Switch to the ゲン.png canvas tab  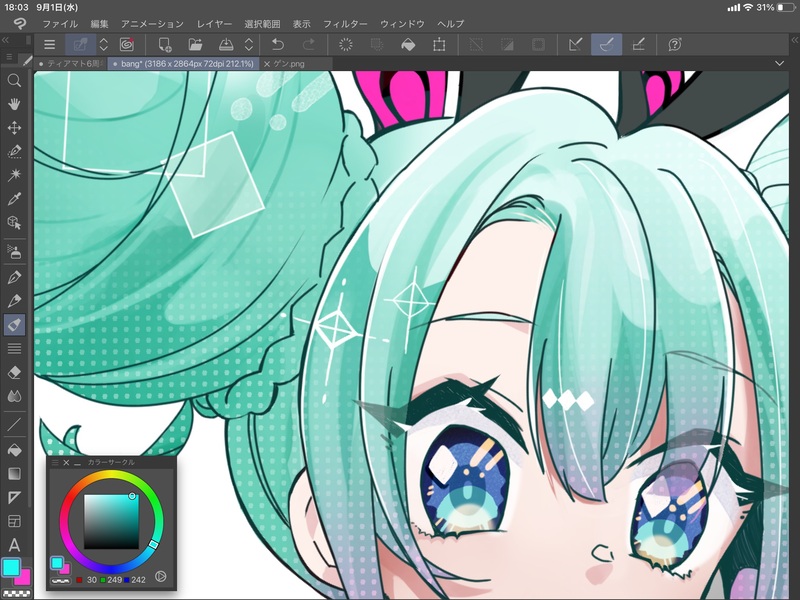(x=297, y=64)
